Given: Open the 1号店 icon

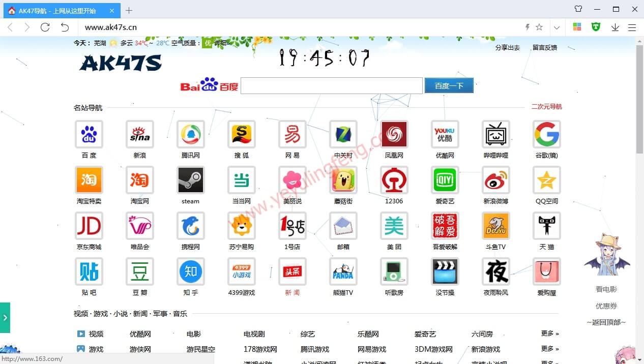Looking at the screenshot, I should click(292, 226).
